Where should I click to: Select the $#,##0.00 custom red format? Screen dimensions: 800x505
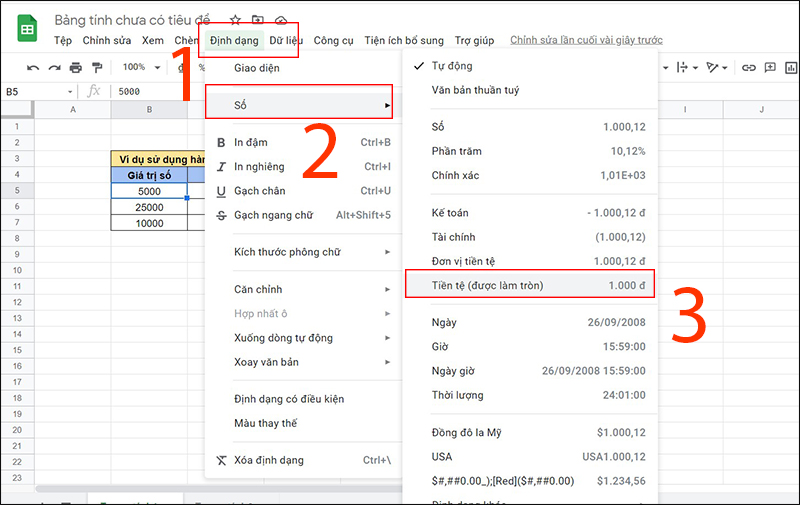point(530,481)
